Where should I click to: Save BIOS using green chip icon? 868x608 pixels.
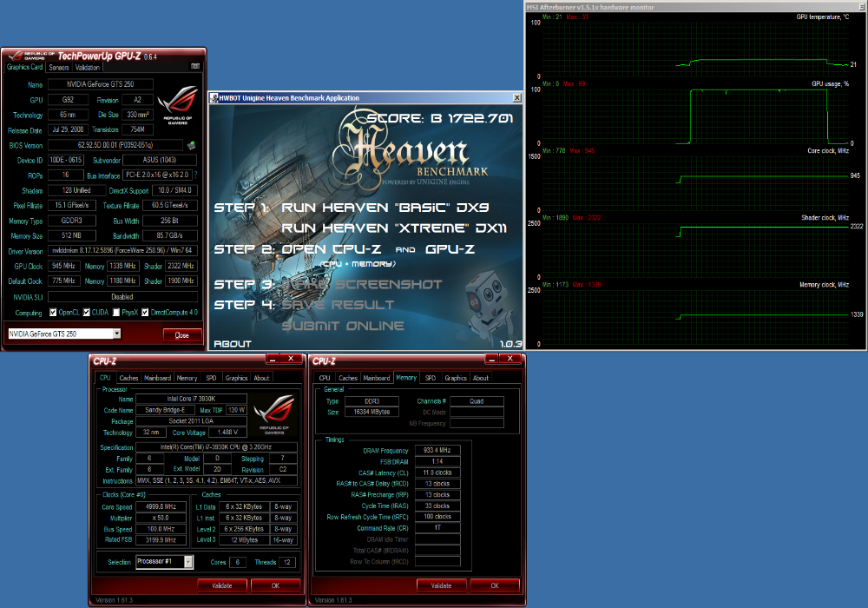click(192, 145)
